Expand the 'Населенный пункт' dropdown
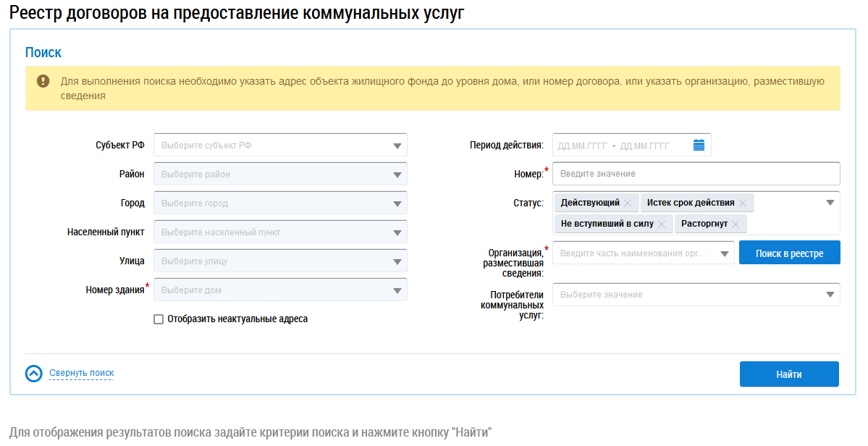Image resolution: width=868 pixels, height=446 pixels. click(397, 232)
